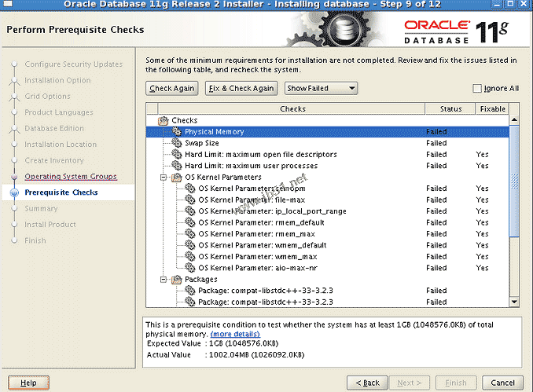Click gear icon for maximum open file descriptors
533x392 pixels.
point(176,154)
